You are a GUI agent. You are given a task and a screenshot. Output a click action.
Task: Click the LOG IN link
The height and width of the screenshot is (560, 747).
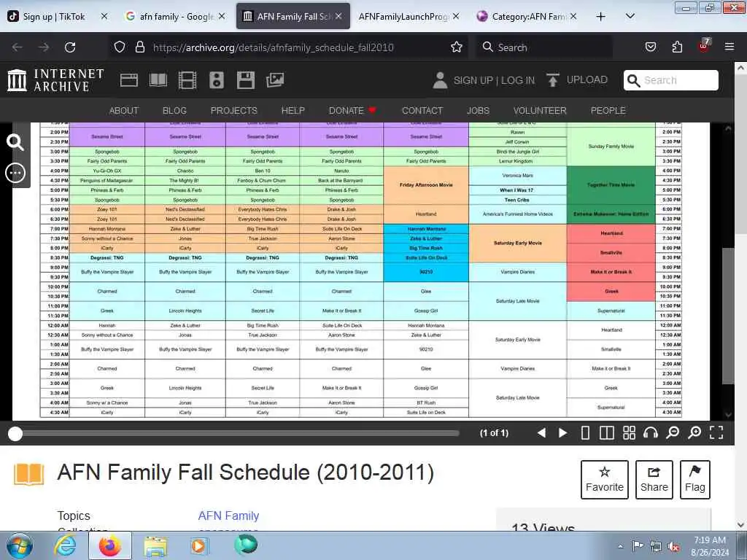coord(518,80)
